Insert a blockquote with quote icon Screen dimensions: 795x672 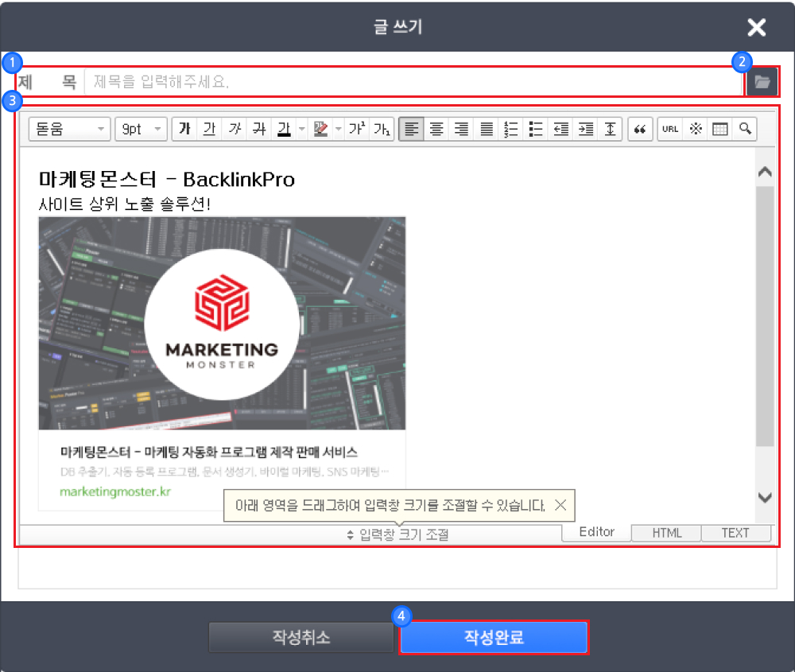tap(639, 129)
